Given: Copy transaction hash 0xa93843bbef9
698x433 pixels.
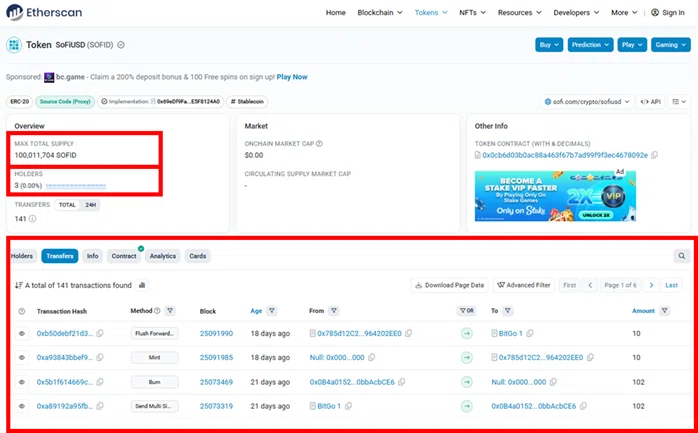Looking at the screenshot, I should click(100, 357).
